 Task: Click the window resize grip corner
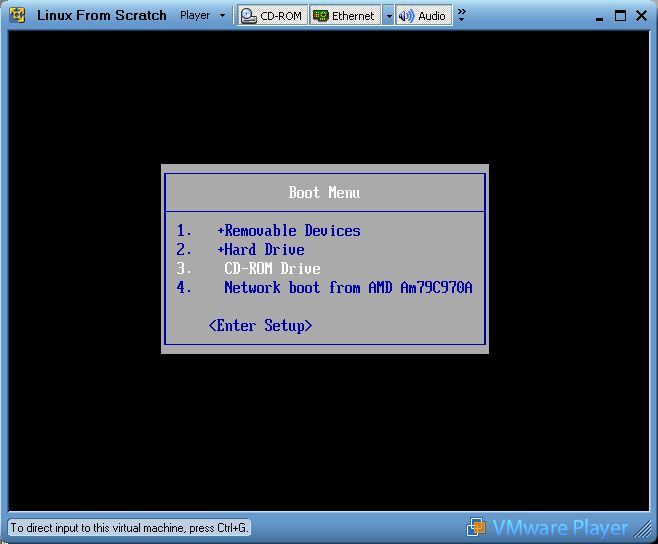(643, 529)
